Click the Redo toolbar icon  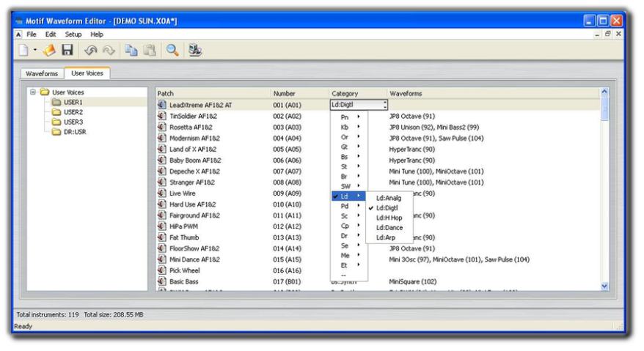[x=109, y=51]
